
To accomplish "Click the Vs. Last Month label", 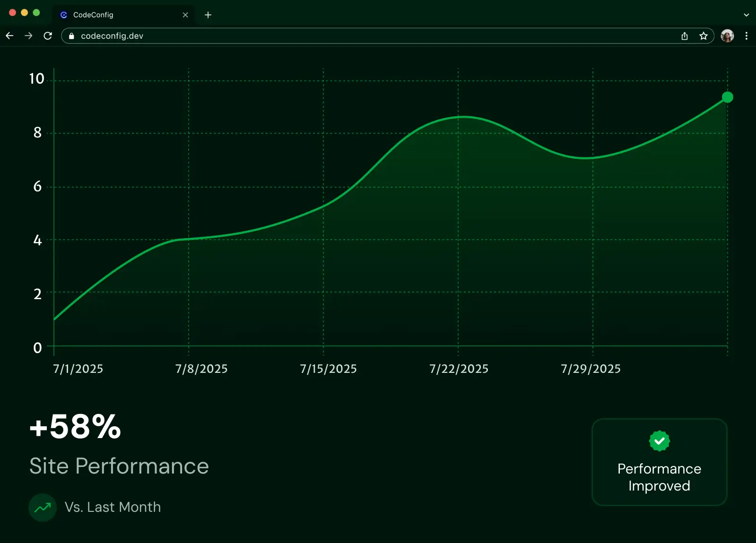I will tap(113, 508).
